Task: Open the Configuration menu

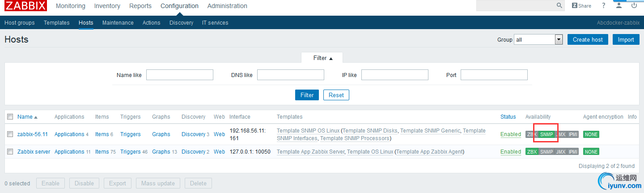Action: pyautogui.click(x=179, y=6)
